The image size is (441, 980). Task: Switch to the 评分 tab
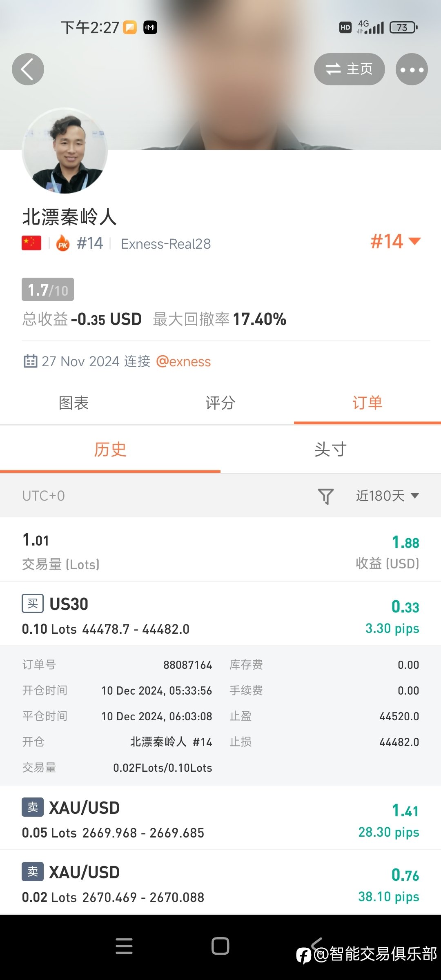[x=220, y=403]
